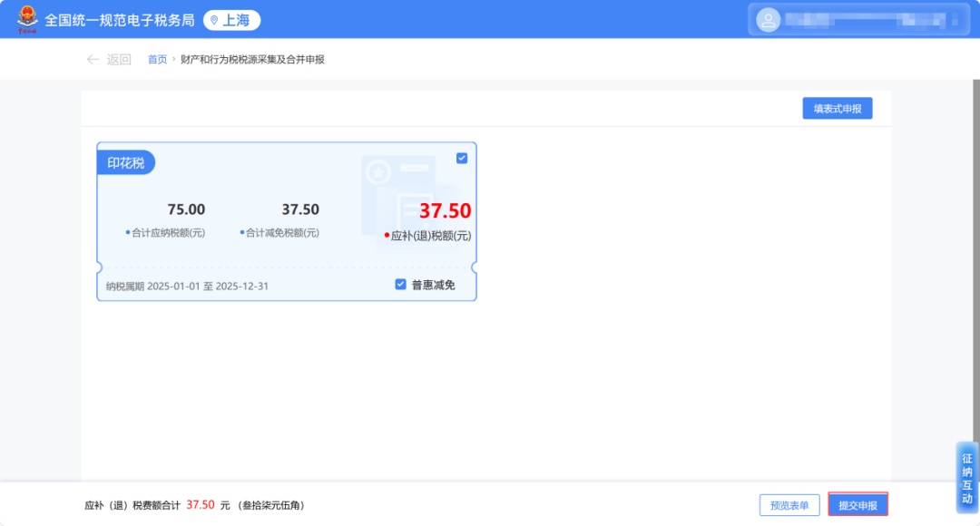
Task: Click the 印花税 card label
Action: (125, 162)
